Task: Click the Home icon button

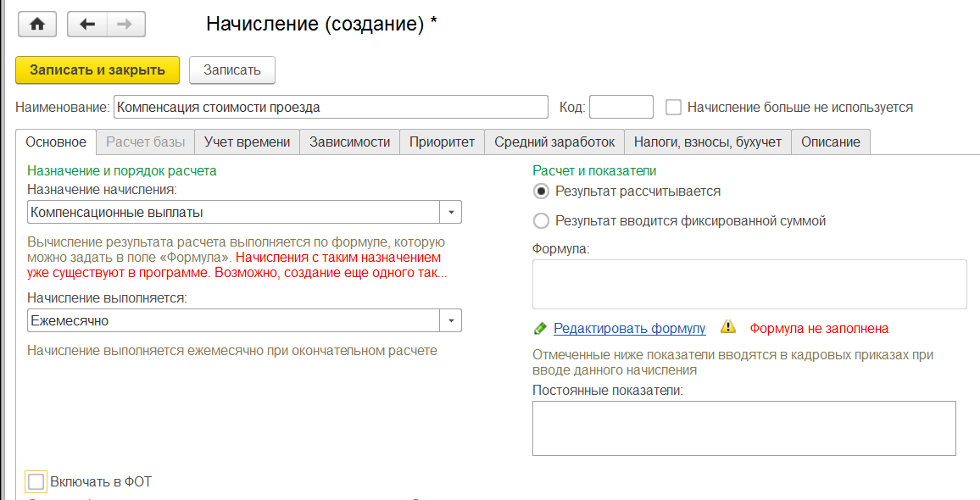Action: pos(36,24)
